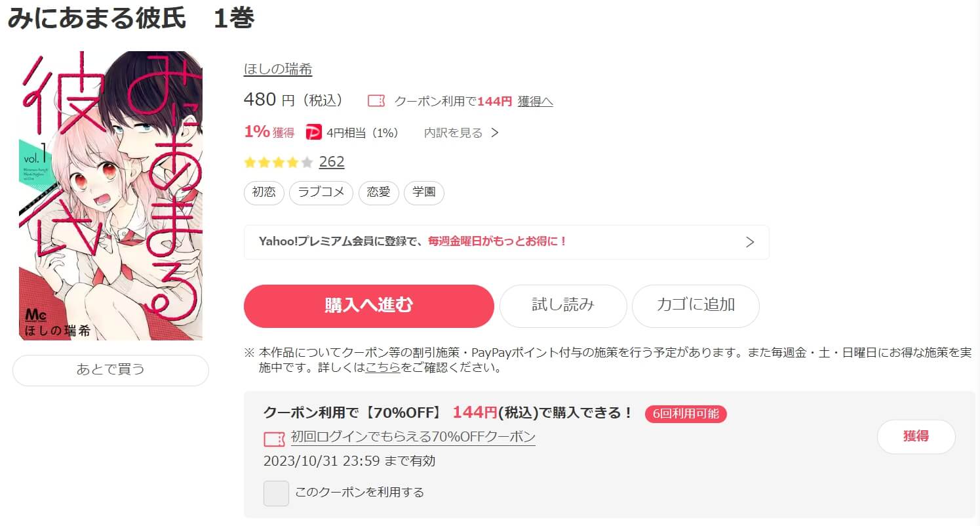Open the Yahoo!プレミアム会員 promotion banner
This screenshot has width=980, height=526.
506,242
